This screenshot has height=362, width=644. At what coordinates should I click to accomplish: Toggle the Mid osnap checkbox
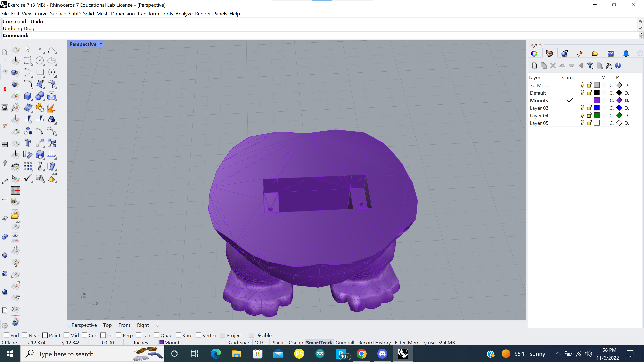(x=66, y=335)
